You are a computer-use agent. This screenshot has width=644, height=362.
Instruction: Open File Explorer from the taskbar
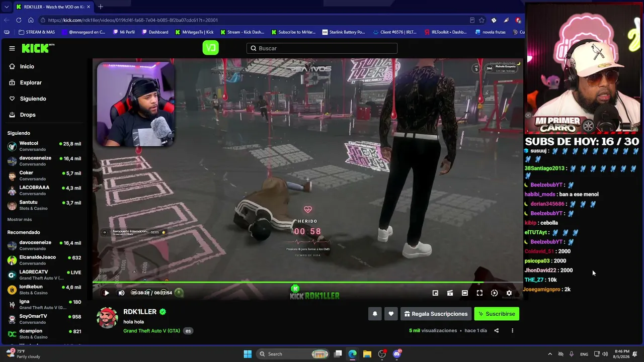pyautogui.click(x=367, y=354)
